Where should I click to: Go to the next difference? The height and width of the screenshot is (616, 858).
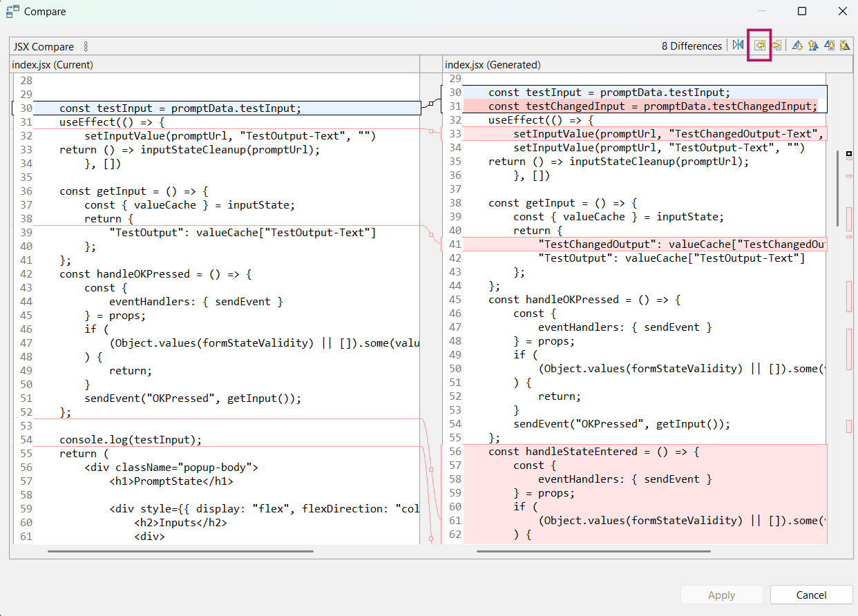(x=797, y=46)
